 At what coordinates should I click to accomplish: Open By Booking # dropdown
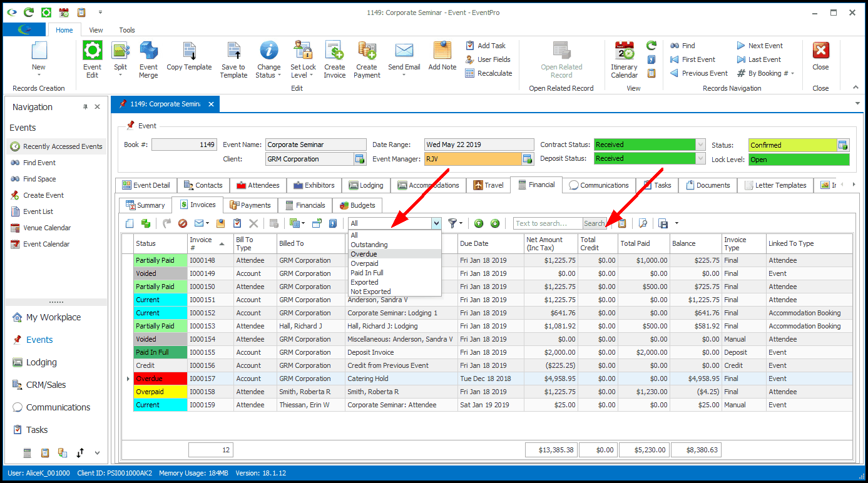(x=766, y=73)
